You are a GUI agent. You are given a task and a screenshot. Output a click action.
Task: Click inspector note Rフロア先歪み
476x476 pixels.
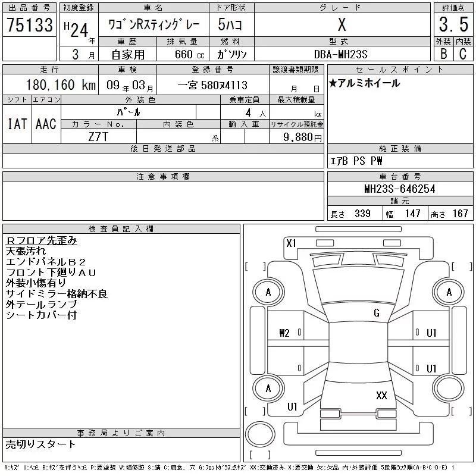pos(41,240)
